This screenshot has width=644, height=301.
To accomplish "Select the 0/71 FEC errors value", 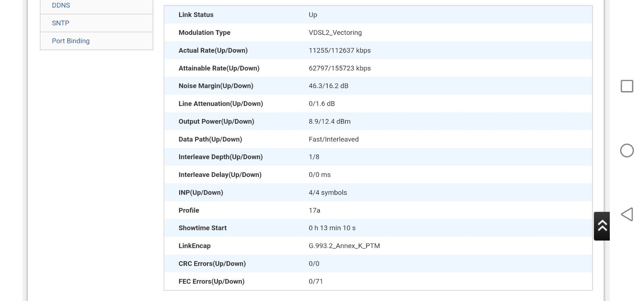I will (x=316, y=281).
